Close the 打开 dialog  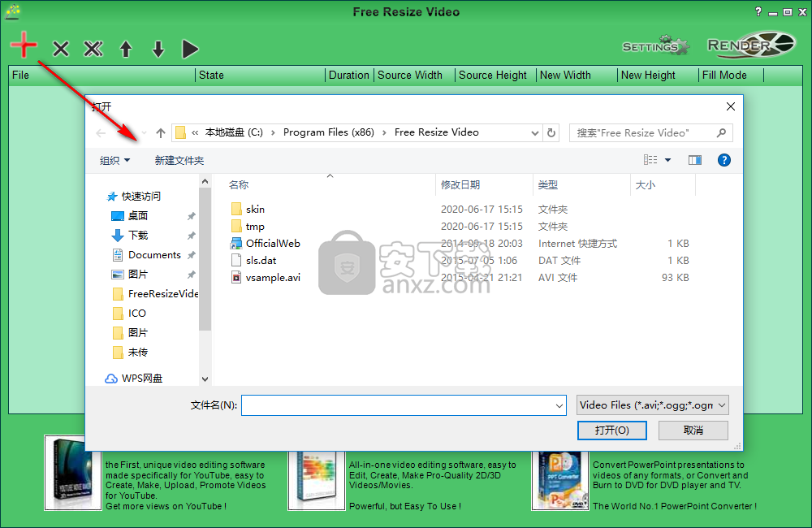pyautogui.click(x=731, y=106)
